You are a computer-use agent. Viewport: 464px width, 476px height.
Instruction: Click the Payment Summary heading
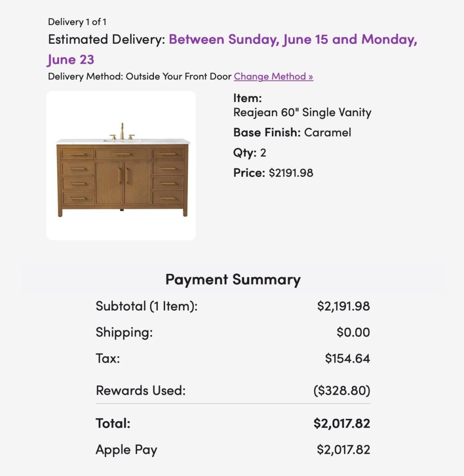[x=233, y=279]
